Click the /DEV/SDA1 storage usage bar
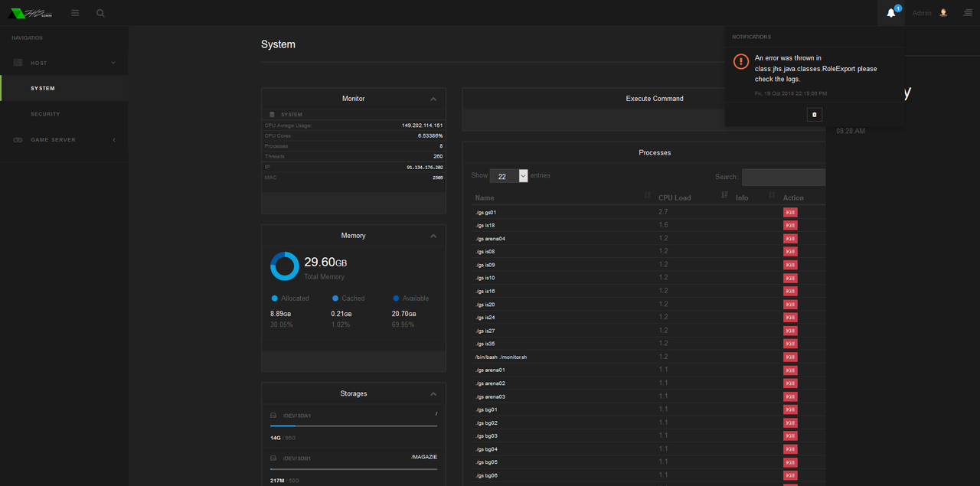The height and width of the screenshot is (486, 980). click(354, 426)
